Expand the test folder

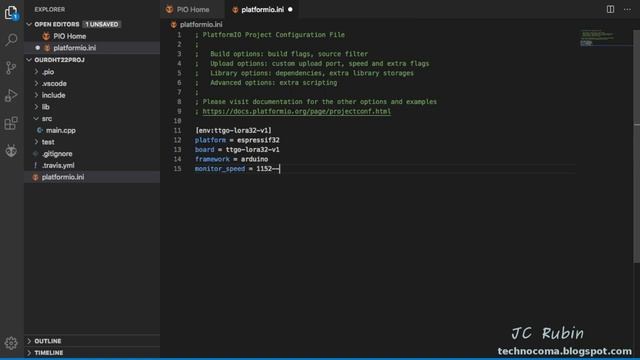36,142
